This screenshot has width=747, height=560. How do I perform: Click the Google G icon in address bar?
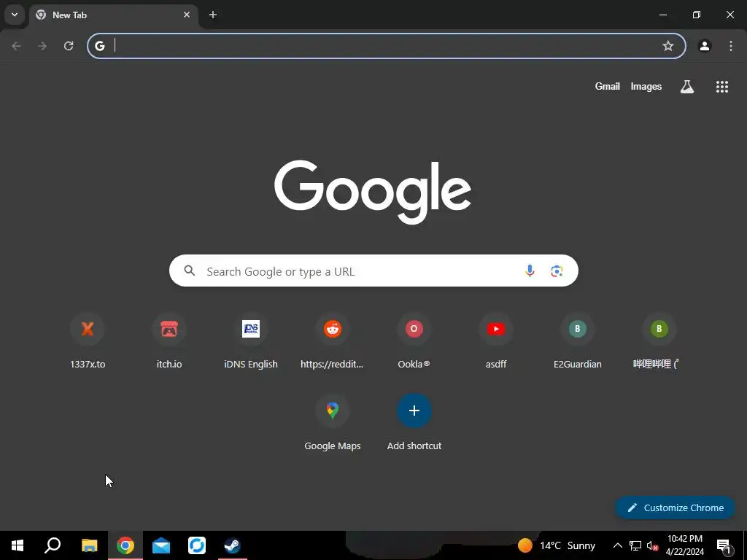click(x=99, y=46)
